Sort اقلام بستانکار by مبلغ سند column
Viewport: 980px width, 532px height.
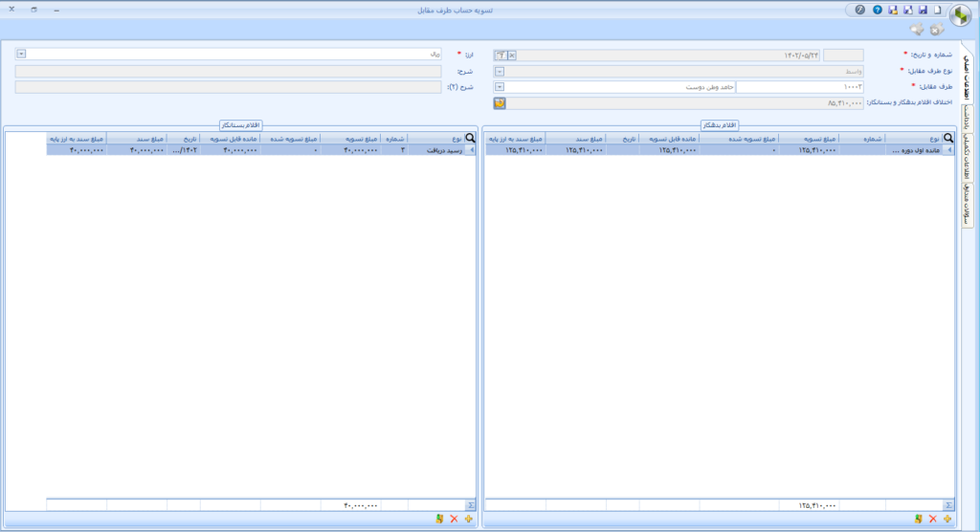pyautogui.click(x=136, y=138)
